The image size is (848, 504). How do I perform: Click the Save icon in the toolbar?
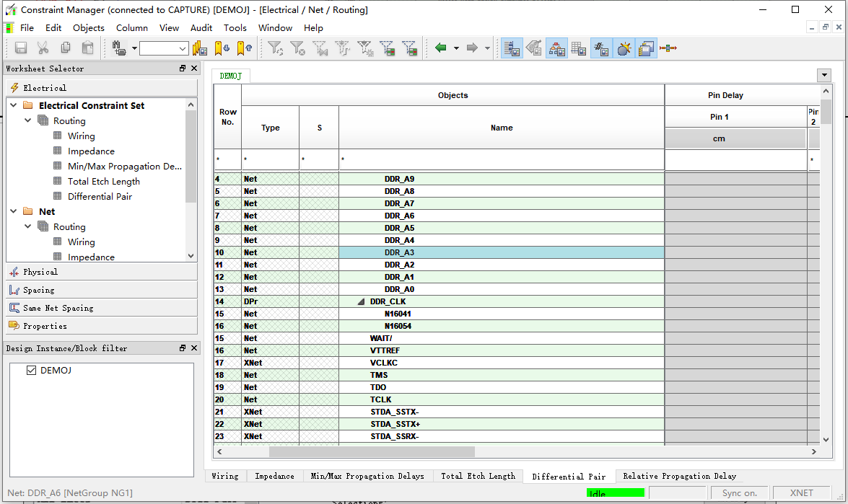point(21,48)
